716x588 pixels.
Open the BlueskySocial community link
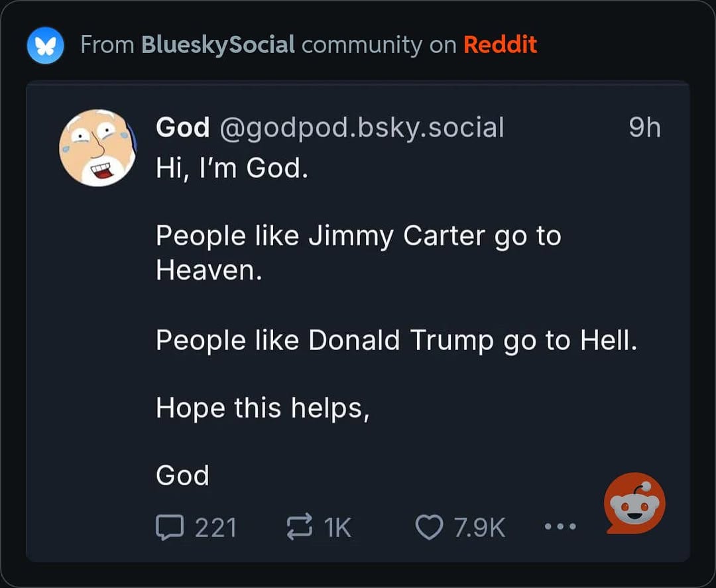pos(218,44)
